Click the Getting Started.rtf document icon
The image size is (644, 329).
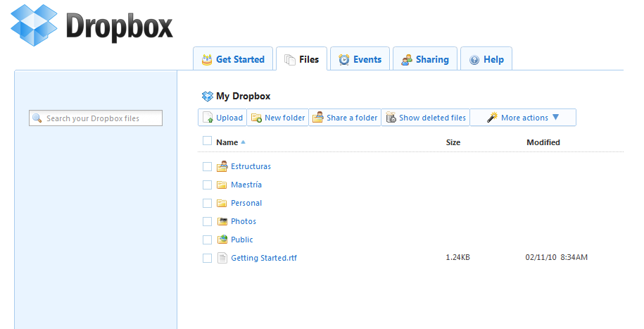222,258
